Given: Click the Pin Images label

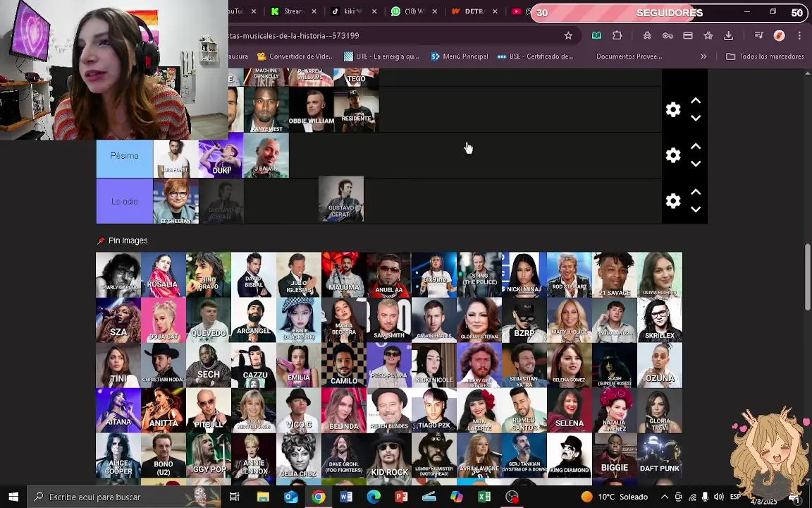Looking at the screenshot, I should click(128, 241).
